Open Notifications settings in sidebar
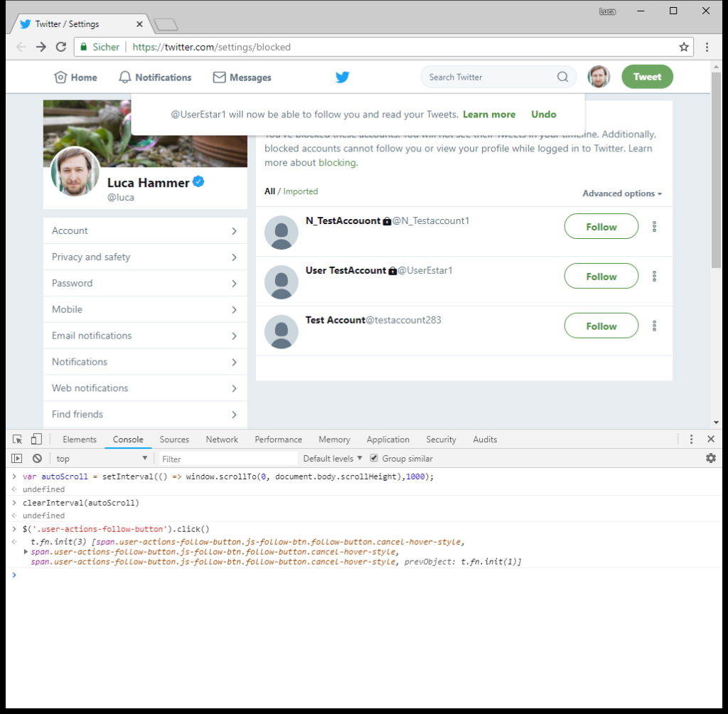This screenshot has width=728, height=714. point(145,362)
